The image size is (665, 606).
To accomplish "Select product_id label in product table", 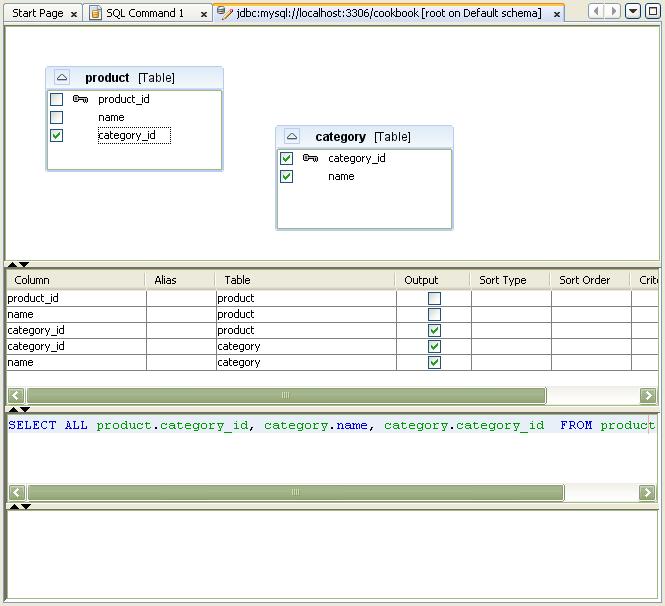I will 124,99.
